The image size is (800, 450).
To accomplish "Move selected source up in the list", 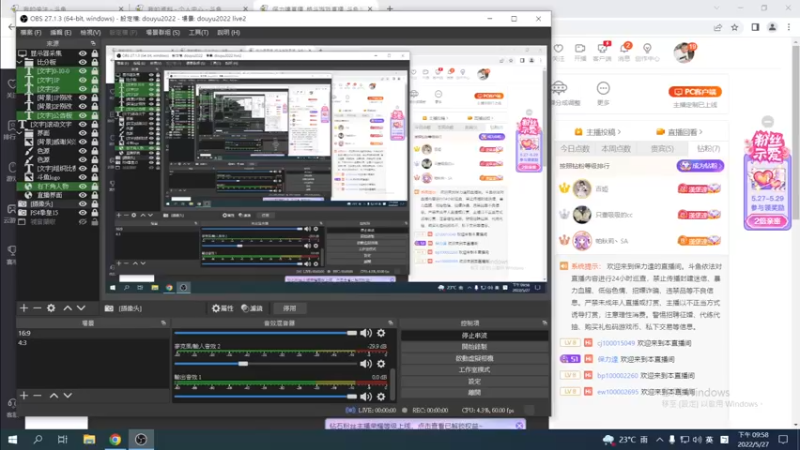I will pos(67,308).
